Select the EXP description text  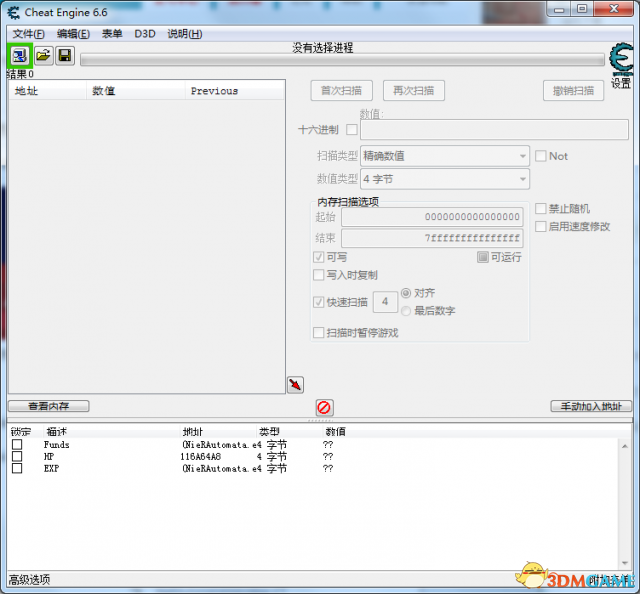51,468
